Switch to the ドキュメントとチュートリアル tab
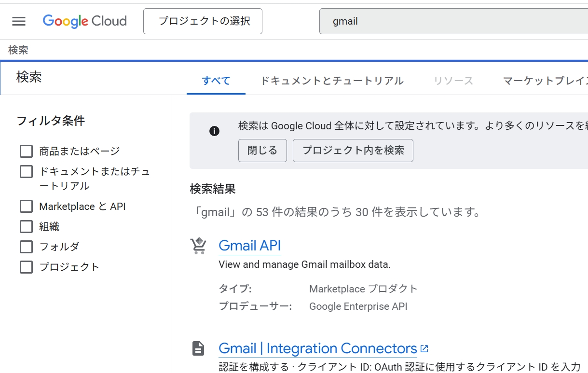The width and height of the screenshot is (588, 373). tap(332, 81)
